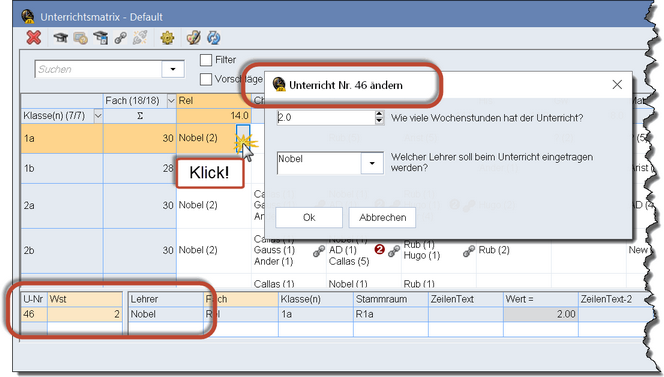Enable the Filter checkbox
Image resolution: width=664 pixels, height=377 pixels.
pos(206,60)
